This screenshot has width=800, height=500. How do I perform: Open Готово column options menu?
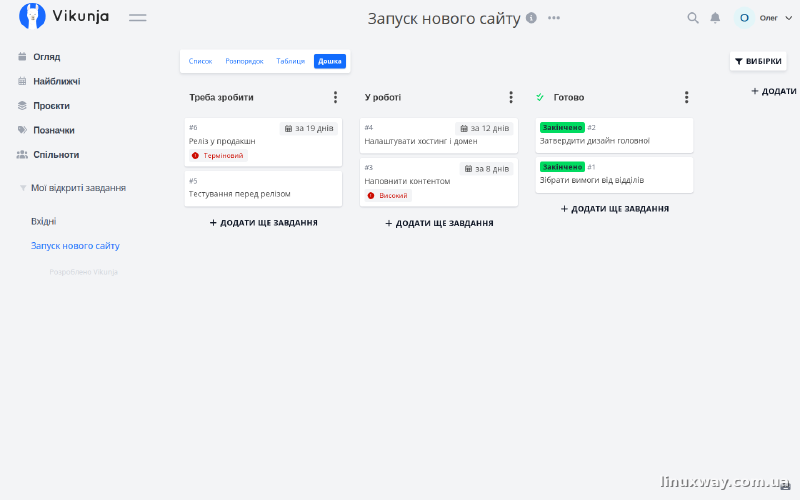[686, 97]
